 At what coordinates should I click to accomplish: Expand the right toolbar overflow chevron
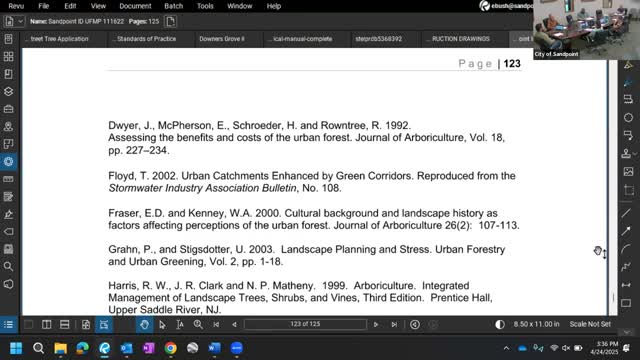[x=628, y=332]
